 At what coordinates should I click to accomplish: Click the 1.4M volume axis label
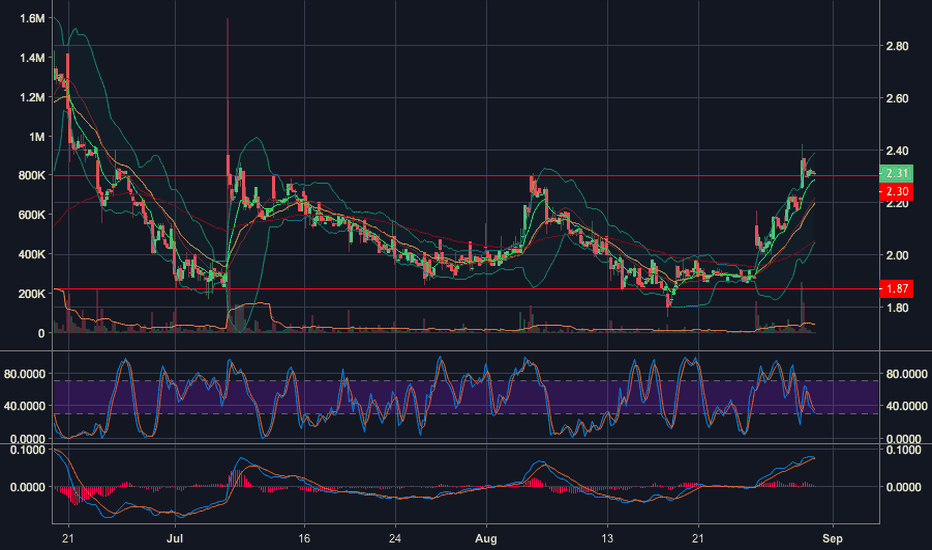[32, 58]
